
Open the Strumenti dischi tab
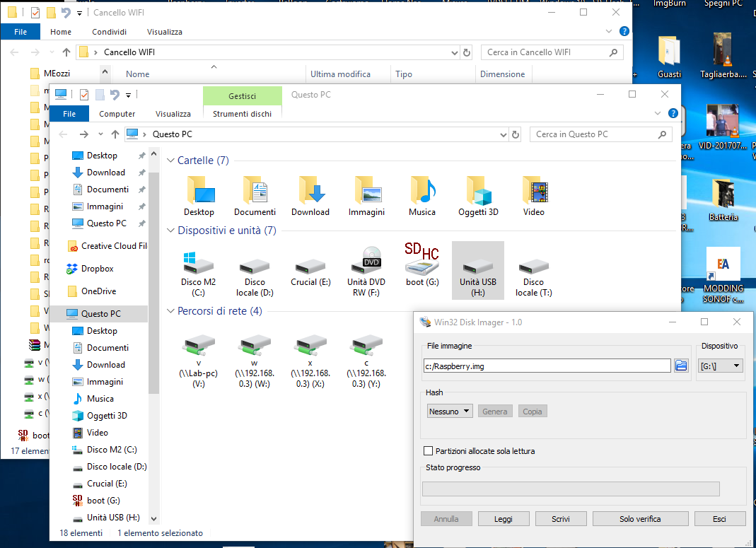tap(242, 114)
